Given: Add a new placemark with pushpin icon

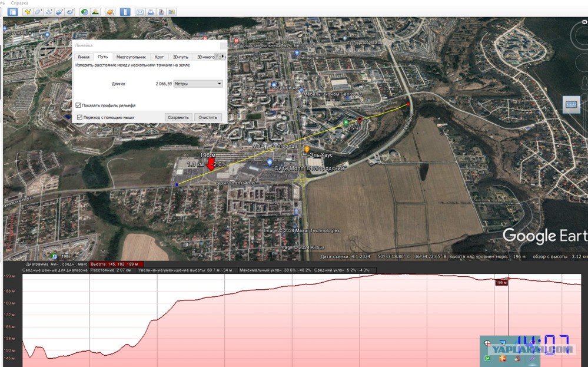Looking at the screenshot, I should 28,12.
